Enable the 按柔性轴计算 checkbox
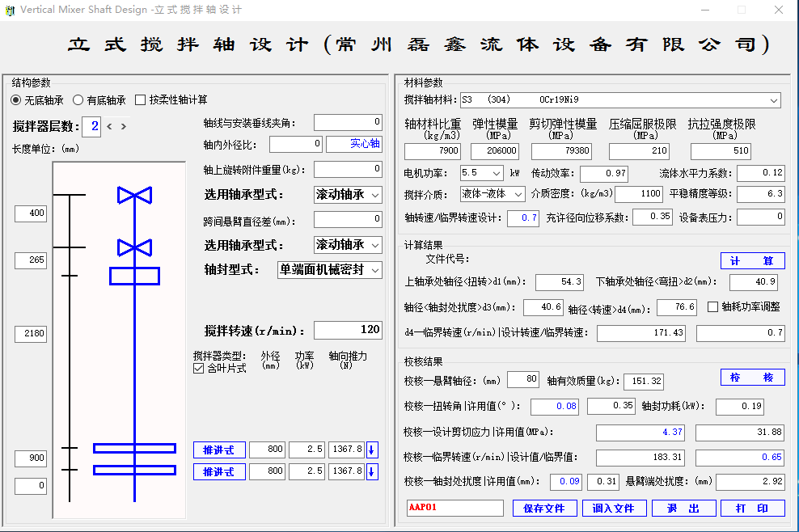Image resolution: width=799 pixels, height=532 pixels. (x=141, y=100)
